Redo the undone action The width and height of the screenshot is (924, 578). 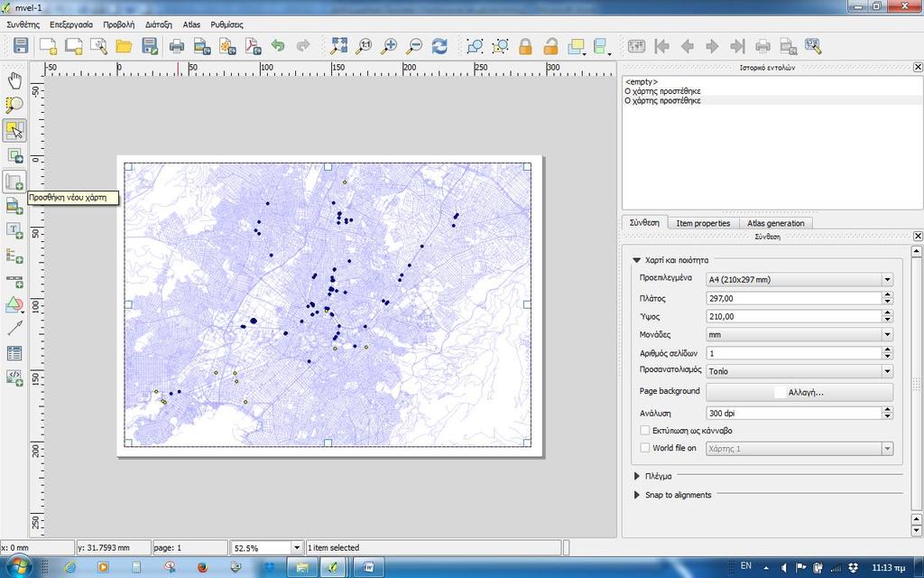(x=303, y=46)
